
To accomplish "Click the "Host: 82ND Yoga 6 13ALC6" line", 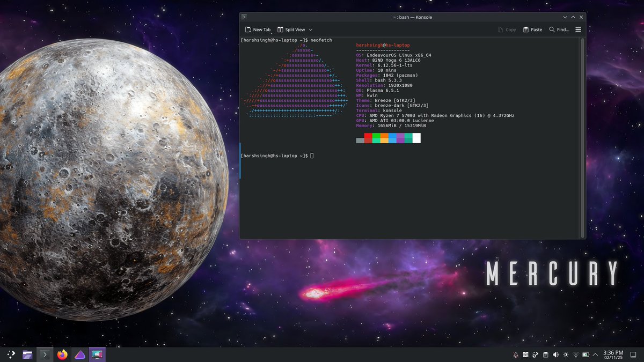I will [x=389, y=60].
